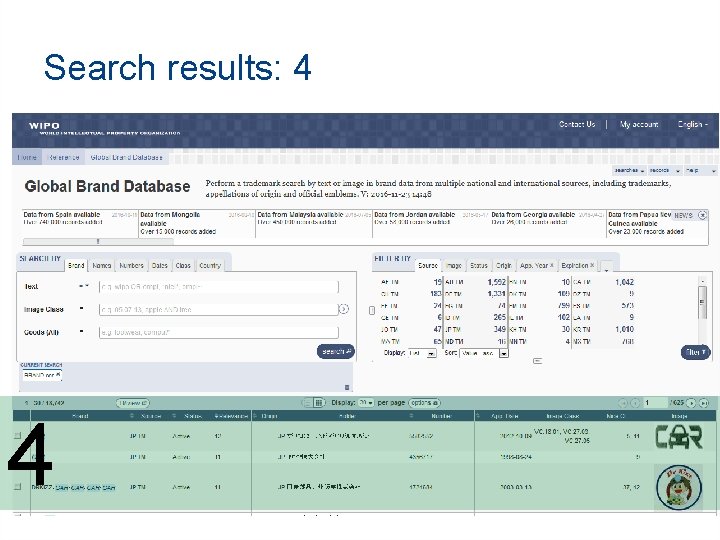Click the news ticker horizontal scrollbar
The image size is (720, 540).
tap(98, 241)
